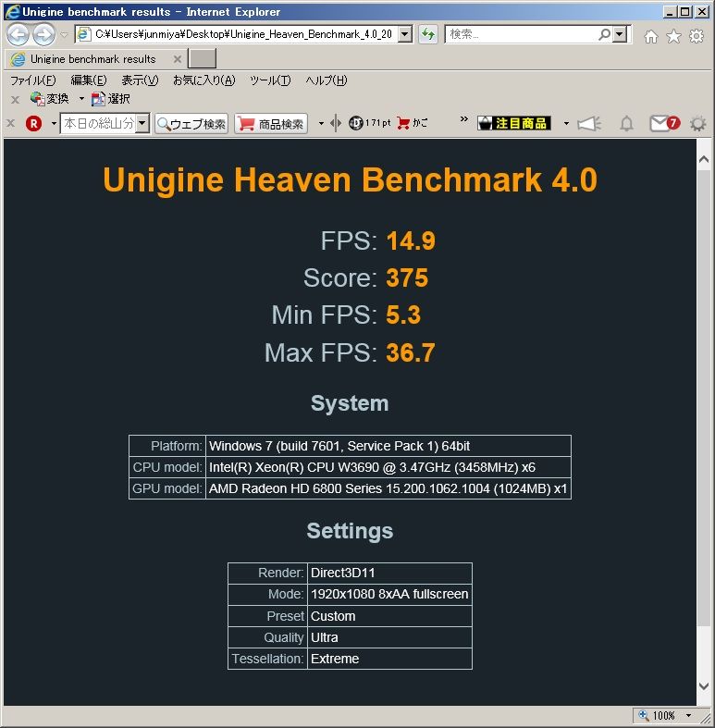Open the ファイル(F) menu
715x728 pixels.
click(x=32, y=80)
